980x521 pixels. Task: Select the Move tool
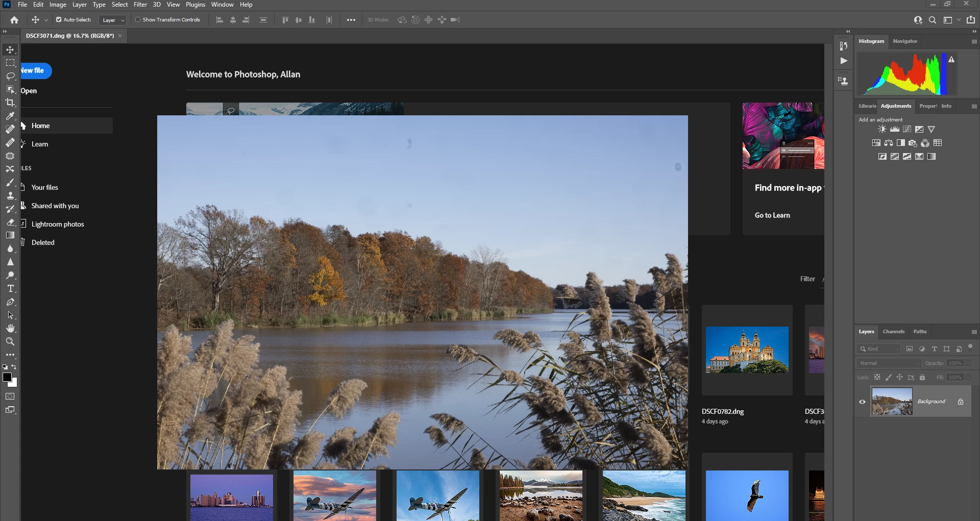coord(10,49)
